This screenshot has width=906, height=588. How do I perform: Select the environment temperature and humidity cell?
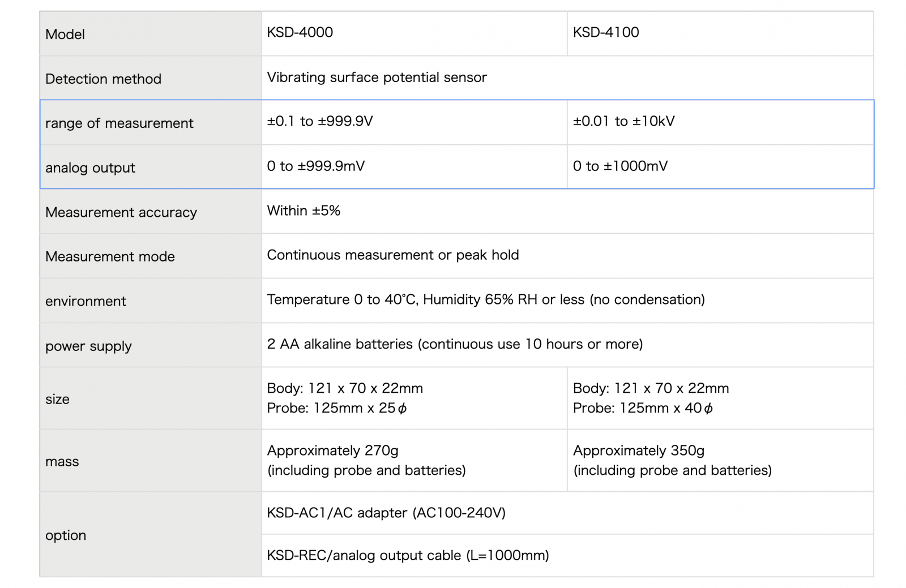567,301
